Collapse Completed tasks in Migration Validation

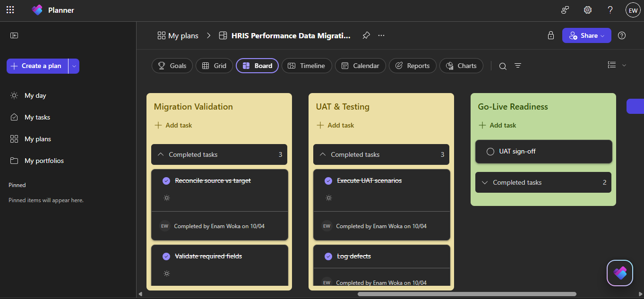coord(219,154)
